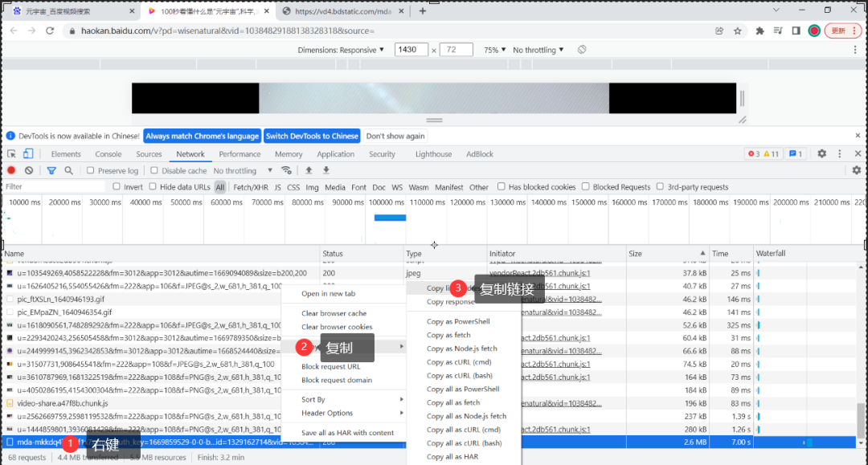This screenshot has height=465, width=868.
Task: Open DevTools settings gear
Action: [x=821, y=154]
